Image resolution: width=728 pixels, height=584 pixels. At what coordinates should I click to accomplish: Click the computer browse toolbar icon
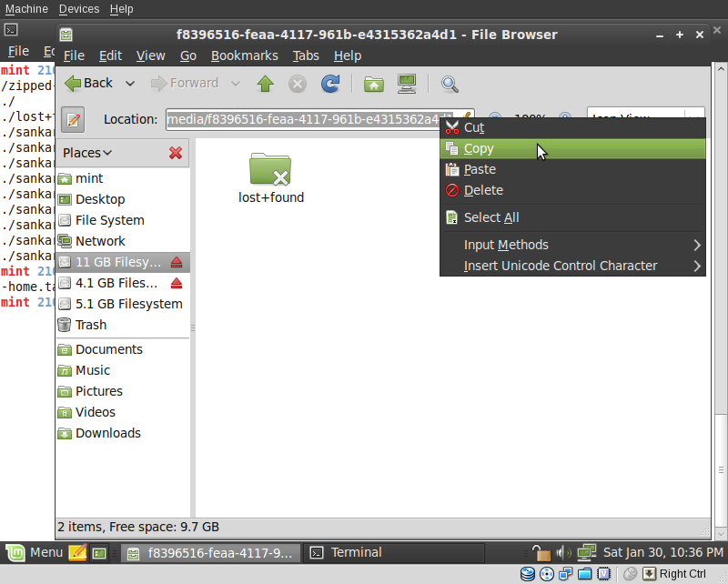coord(407,83)
